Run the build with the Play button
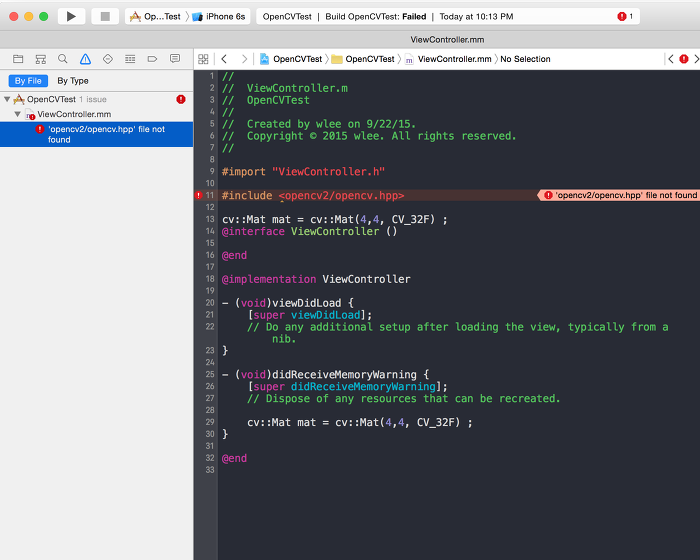This screenshot has width=700, height=560. 71,17
